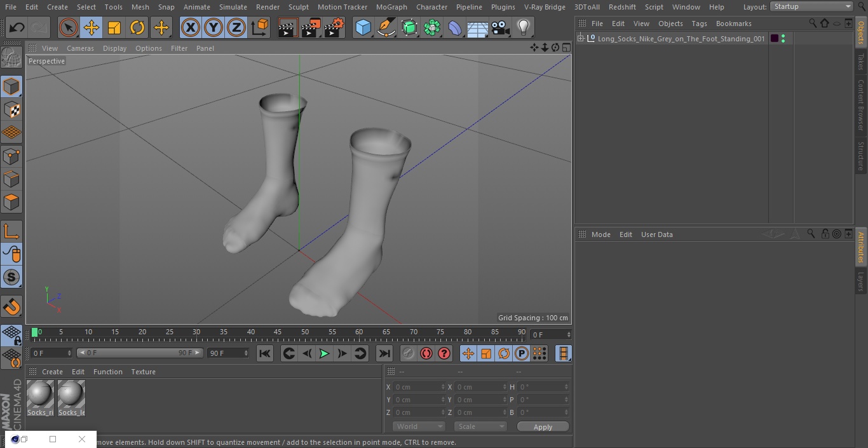Screen dimensions: 868x448
Task: Open Edit Render Settings
Action: pyautogui.click(x=334, y=27)
